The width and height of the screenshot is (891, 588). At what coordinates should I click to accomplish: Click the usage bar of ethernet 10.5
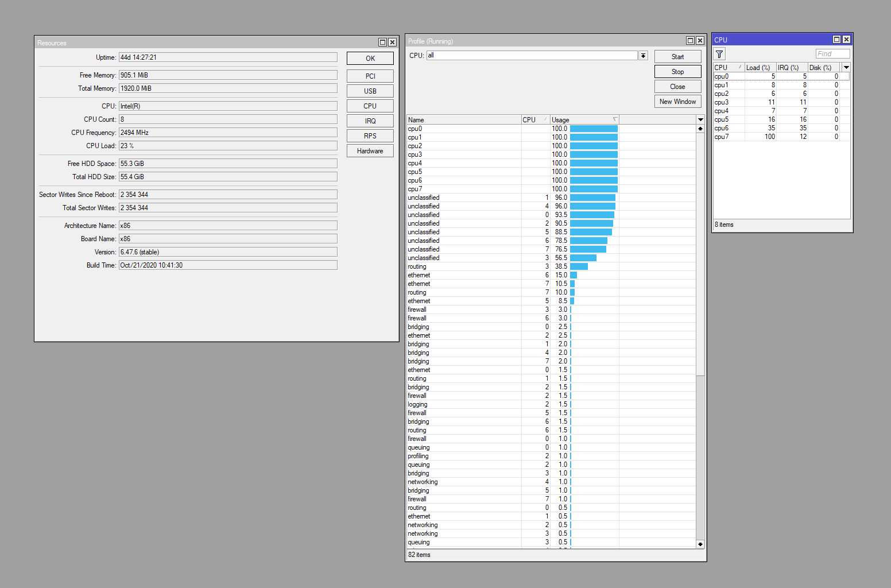(572, 284)
